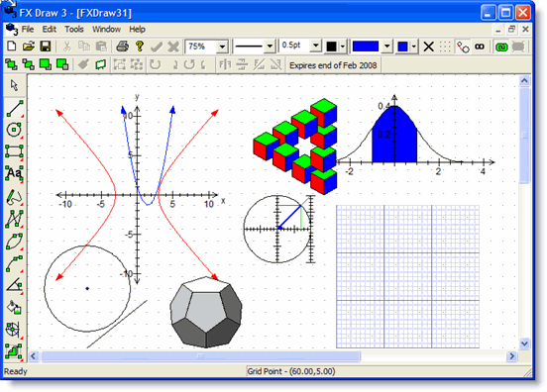Save drawing with floppy disk icon
The image size is (547, 392).
pyautogui.click(x=46, y=47)
